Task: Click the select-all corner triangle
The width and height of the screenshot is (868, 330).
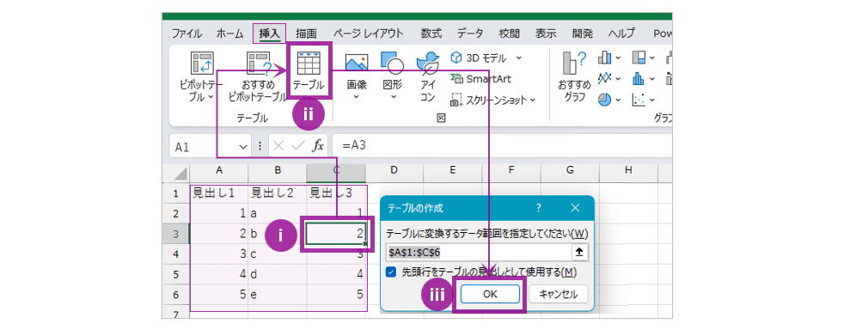Action: click(x=180, y=174)
